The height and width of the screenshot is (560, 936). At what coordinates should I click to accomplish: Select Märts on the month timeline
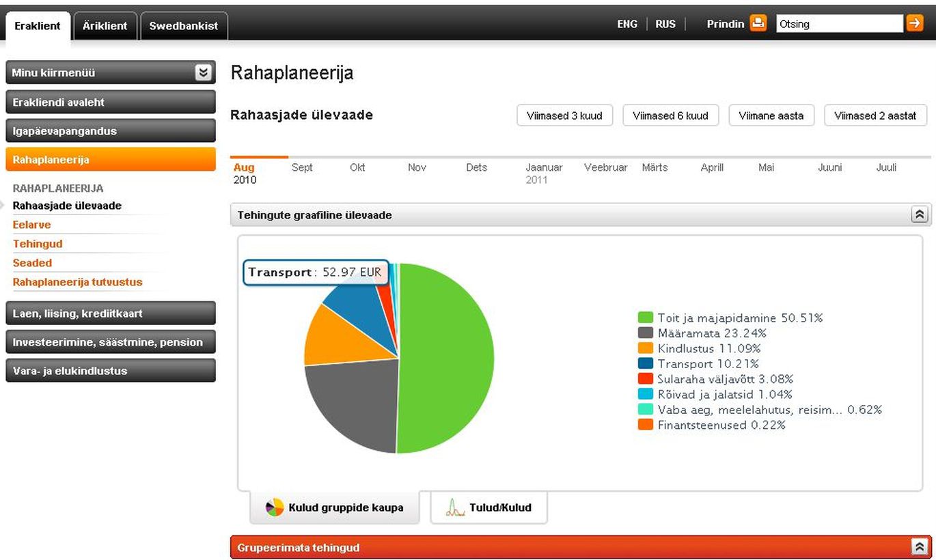tap(655, 167)
